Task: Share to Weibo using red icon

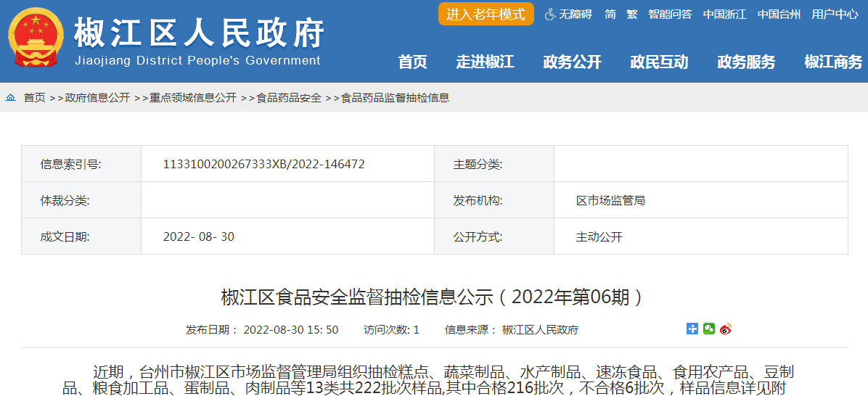Action: pyautogui.click(x=726, y=329)
